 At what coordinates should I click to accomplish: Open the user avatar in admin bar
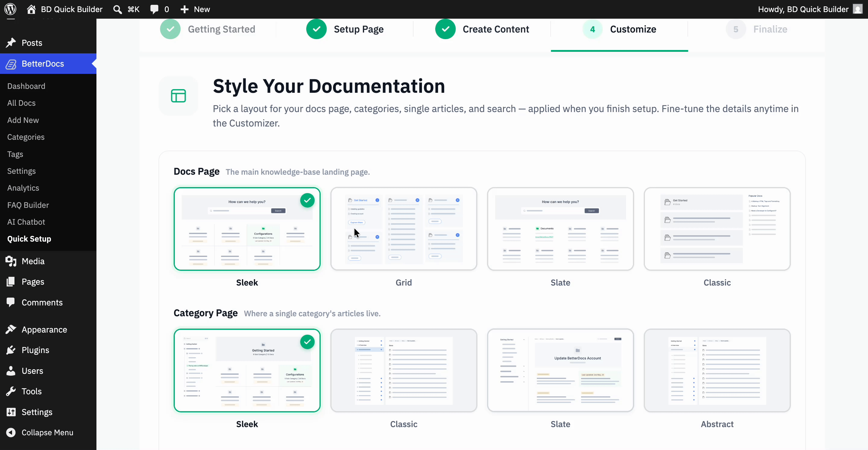pyautogui.click(x=858, y=9)
